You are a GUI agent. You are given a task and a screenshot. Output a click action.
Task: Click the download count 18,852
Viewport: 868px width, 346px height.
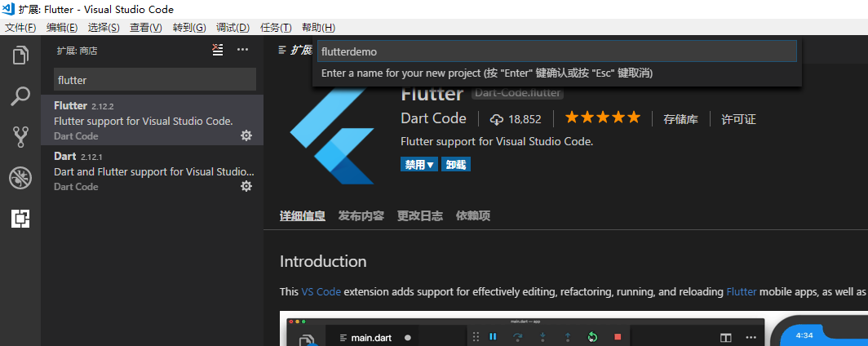coord(516,119)
